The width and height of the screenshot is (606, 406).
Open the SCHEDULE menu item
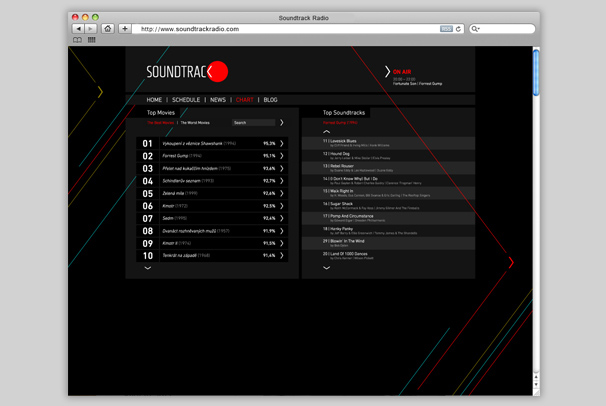[186, 100]
